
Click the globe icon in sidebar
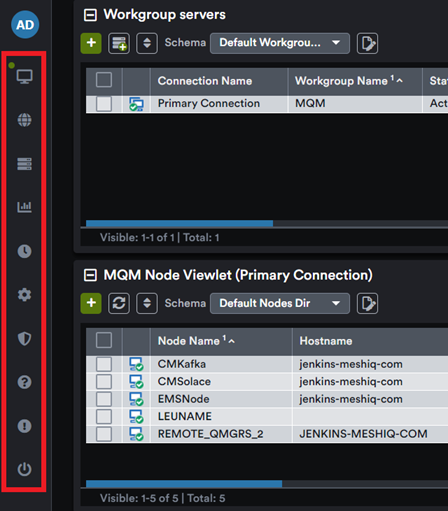tap(24, 120)
